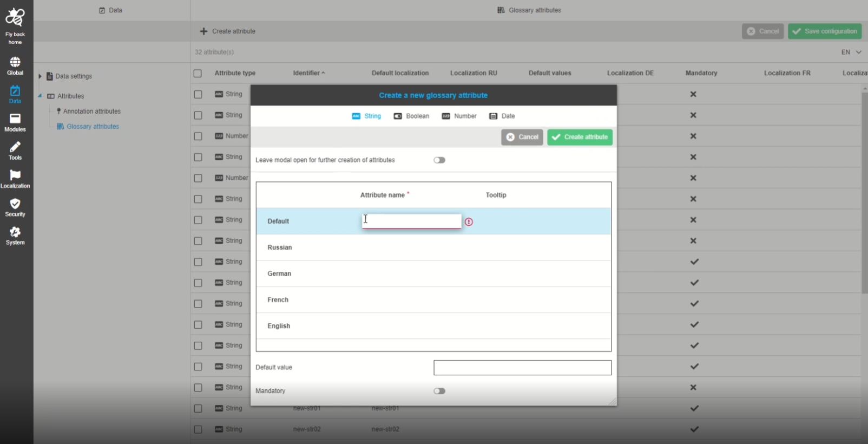The image size is (868, 444).
Task: Click the green Create attribute button in the dialog
Action: pyautogui.click(x=580, y=137)
